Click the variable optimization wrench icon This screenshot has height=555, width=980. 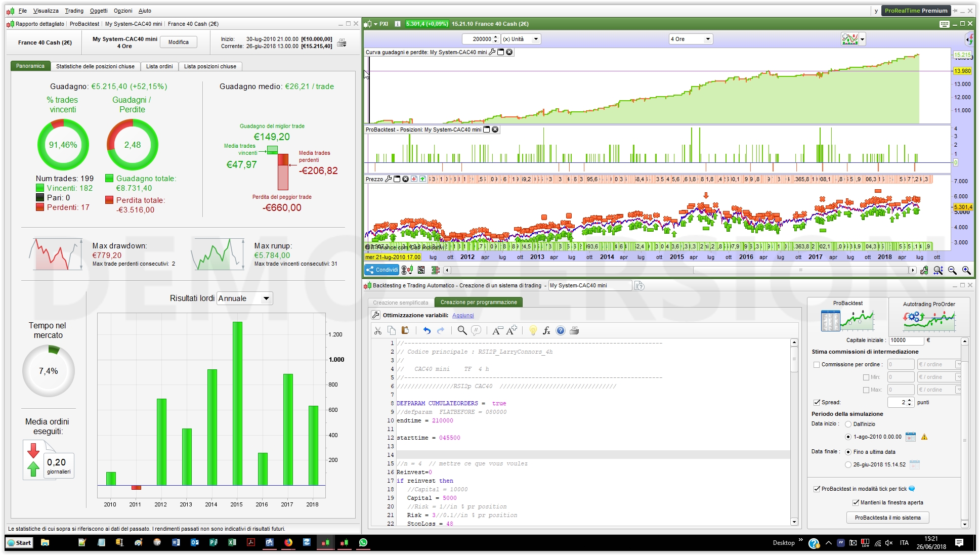[376, 315]
